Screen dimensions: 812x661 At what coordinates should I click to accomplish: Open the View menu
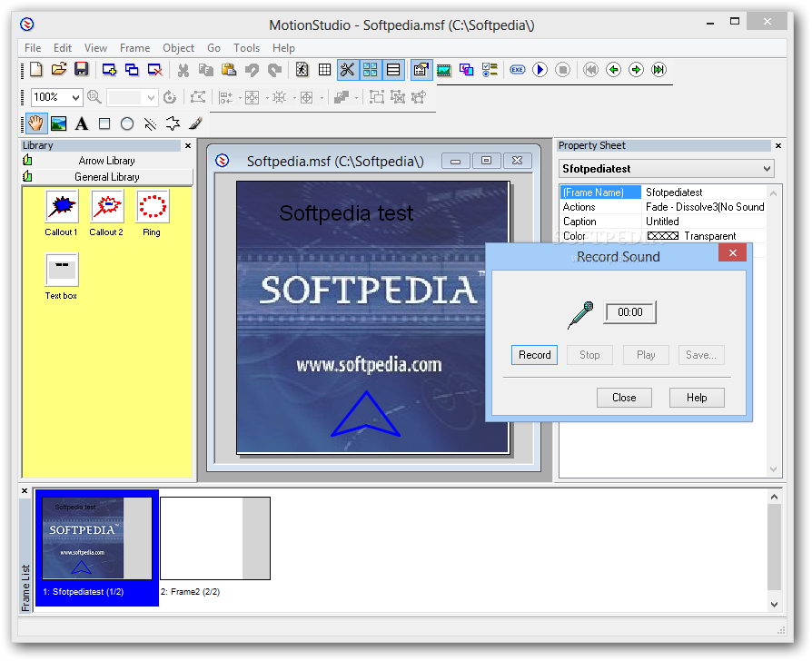pyautogui.click(x=95, y=48)
